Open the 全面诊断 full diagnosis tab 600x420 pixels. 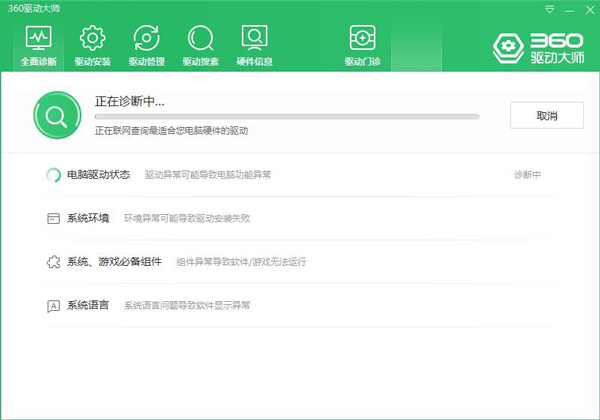[x=39, y=46]
